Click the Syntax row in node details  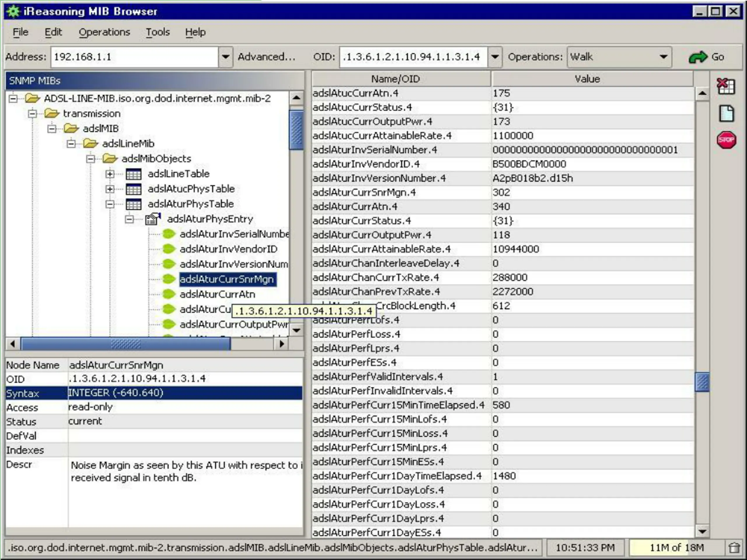(154, 393)
